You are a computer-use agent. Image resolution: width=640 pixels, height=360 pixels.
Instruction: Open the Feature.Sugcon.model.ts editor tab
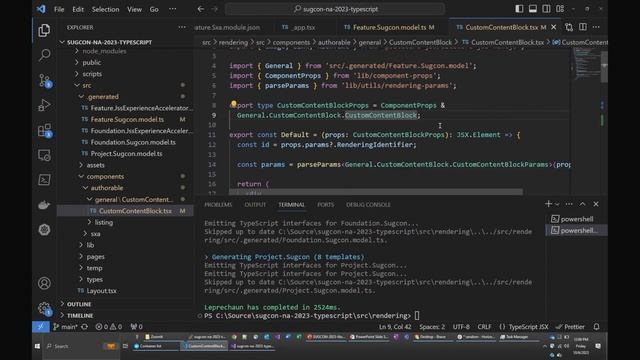point(389,27)
